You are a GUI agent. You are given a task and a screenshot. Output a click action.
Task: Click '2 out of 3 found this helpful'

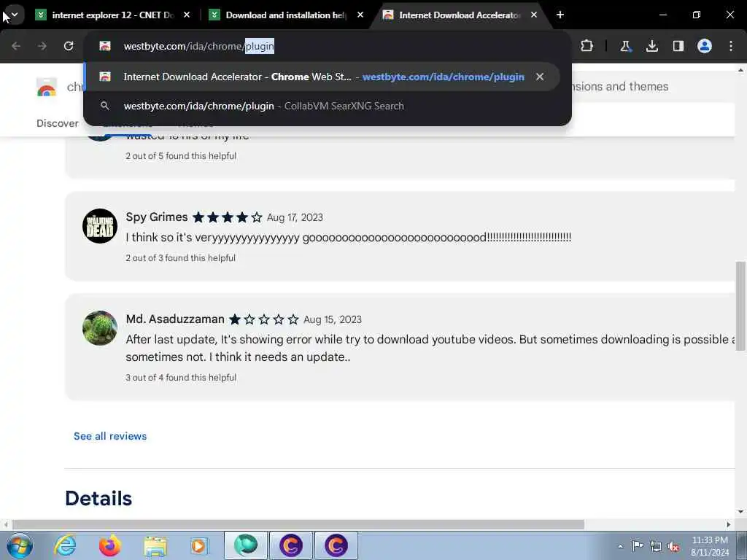click(181, 257)
